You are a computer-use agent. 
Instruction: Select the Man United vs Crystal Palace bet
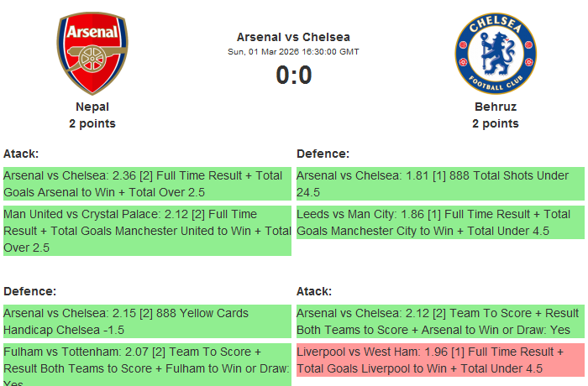click(146, 231)
